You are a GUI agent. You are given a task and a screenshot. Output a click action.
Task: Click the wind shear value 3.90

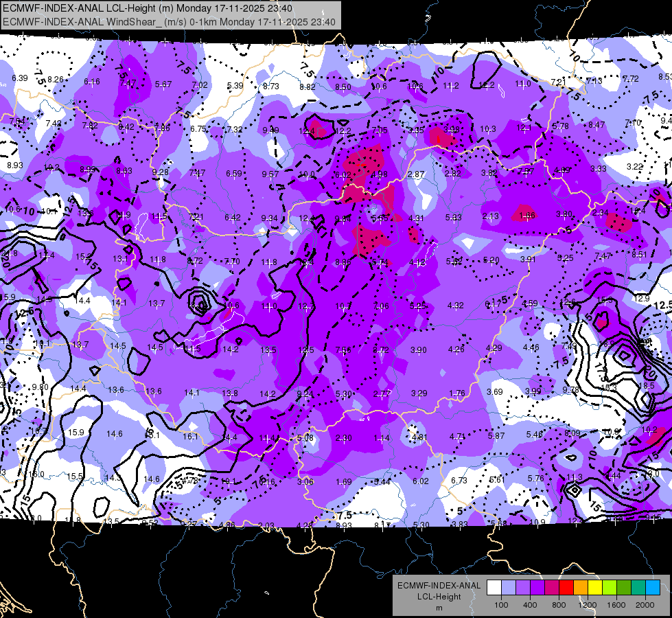[x=418, y=350]
